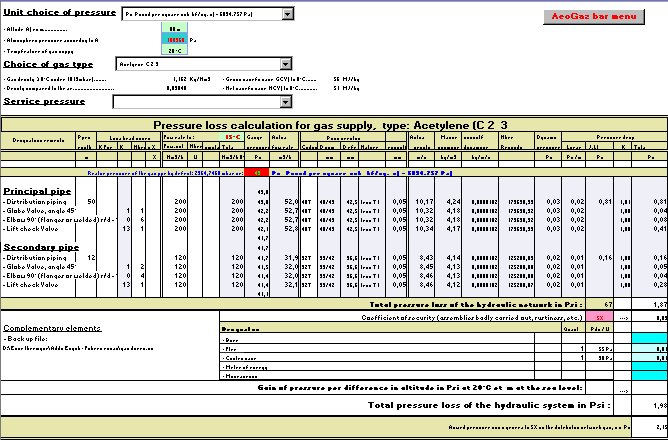Select actual flow value 32,1 cell
Image resolution: width=668 pixels, height=440 pixels.
[285, 285]
